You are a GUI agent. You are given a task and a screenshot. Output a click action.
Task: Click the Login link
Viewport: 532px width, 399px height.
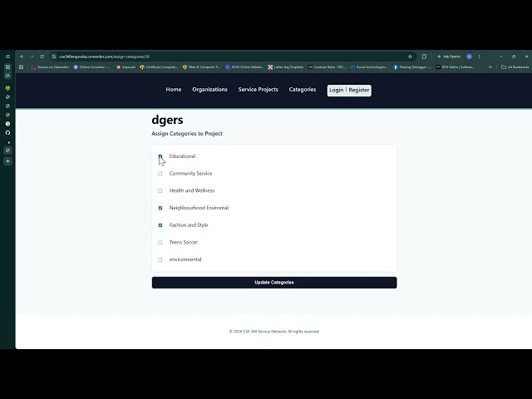tap(336, 91)
